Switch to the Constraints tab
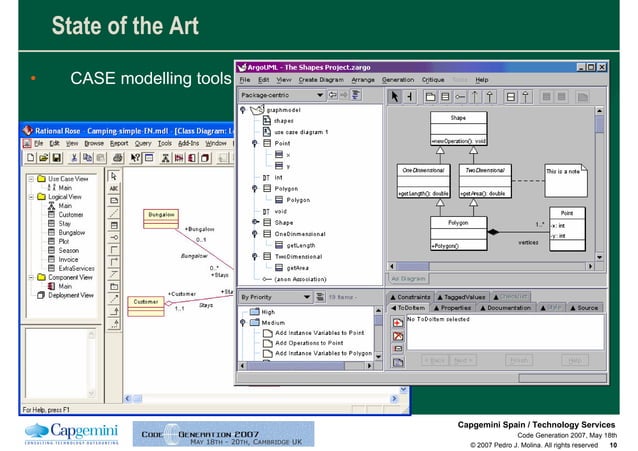This screenshot has width=638, height=451. click(x=410, y=297)
